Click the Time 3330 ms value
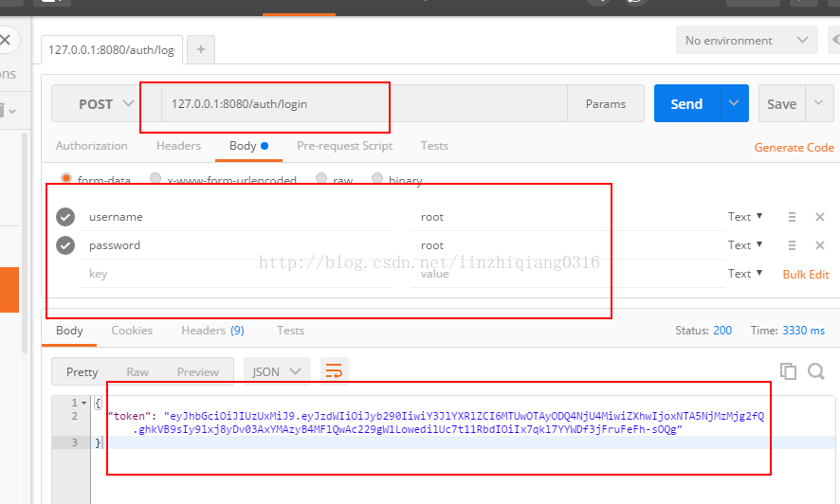The image size is (840, 504). (804, 331)
